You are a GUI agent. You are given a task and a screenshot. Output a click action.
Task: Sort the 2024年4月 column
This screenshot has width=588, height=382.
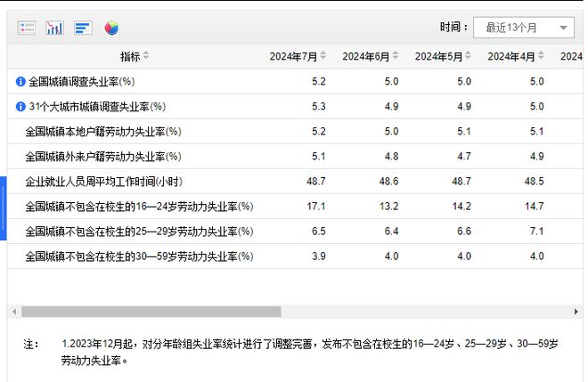tap(541, 55)
